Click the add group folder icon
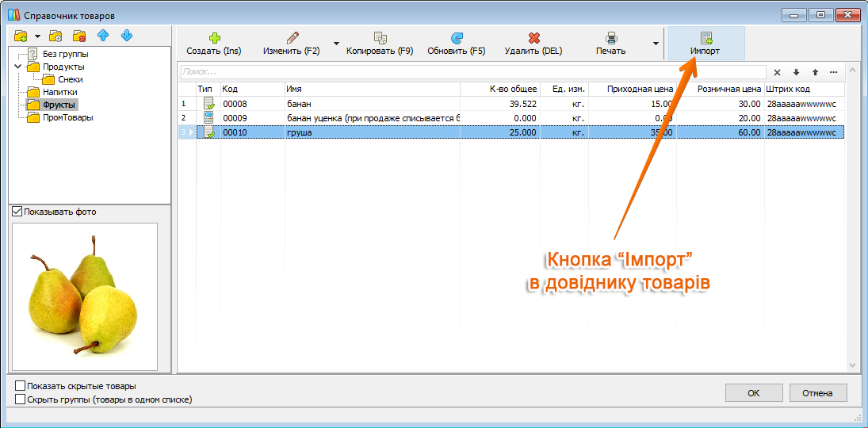The height and width of the screenshot is (428, 868). pos(21,36)
